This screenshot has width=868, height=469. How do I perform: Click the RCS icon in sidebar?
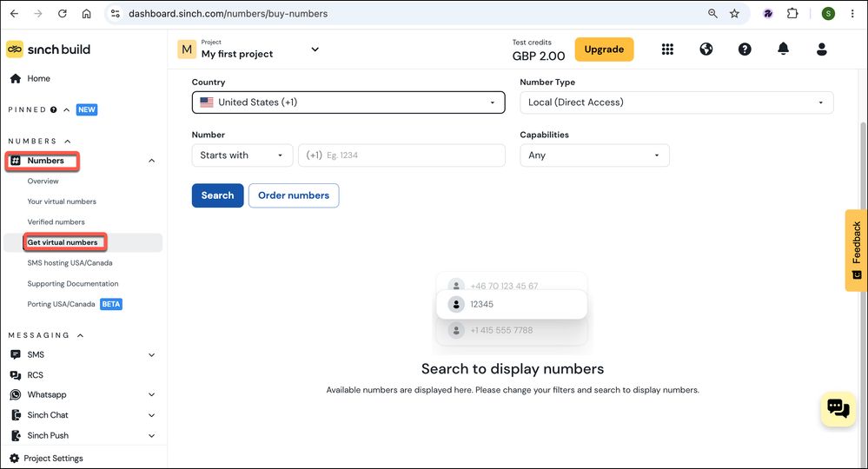point(16,375)
